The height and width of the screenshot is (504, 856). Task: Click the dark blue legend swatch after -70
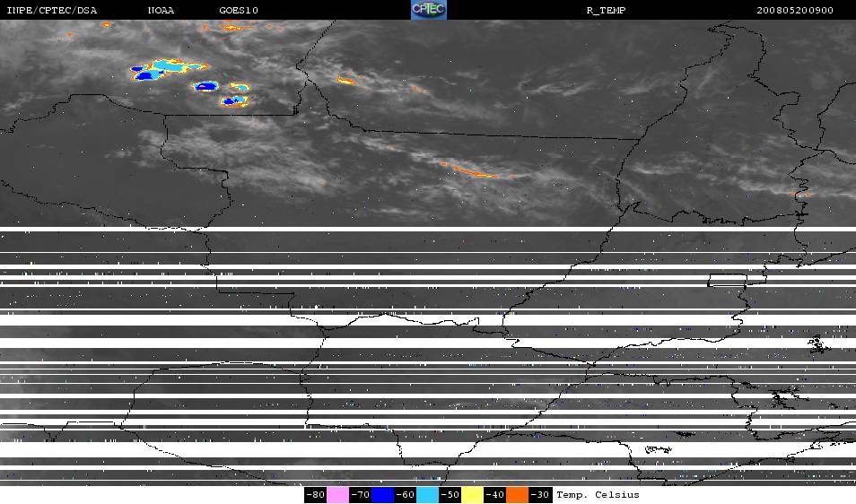tap(383, 495)
